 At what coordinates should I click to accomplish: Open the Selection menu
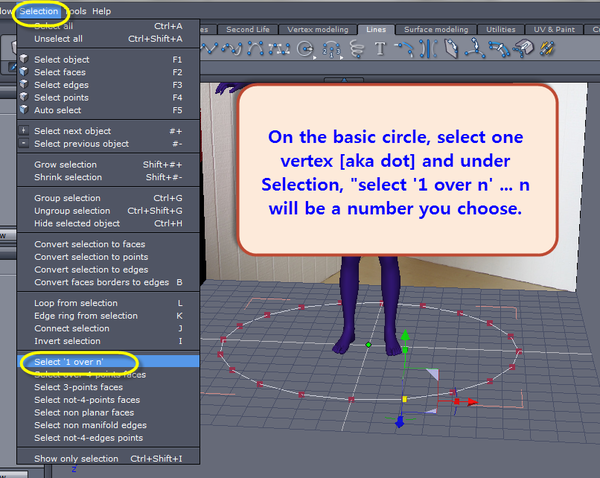[x=39, y=11]
